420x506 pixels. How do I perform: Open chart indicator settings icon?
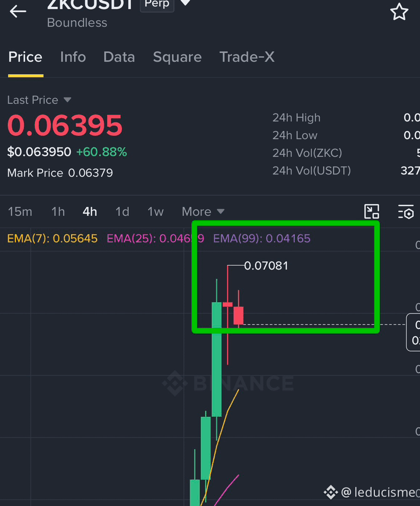tap(406, 212)
